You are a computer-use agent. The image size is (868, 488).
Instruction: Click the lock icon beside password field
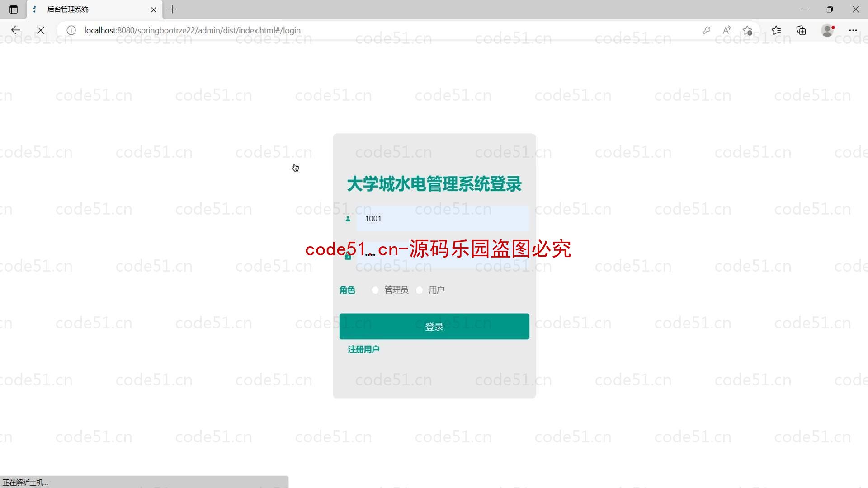348,256
